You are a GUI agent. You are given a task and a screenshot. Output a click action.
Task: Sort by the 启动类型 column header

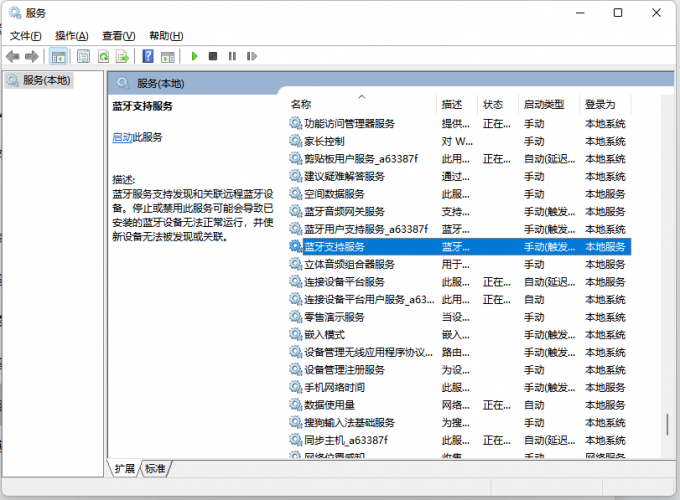tap(549, 105)
